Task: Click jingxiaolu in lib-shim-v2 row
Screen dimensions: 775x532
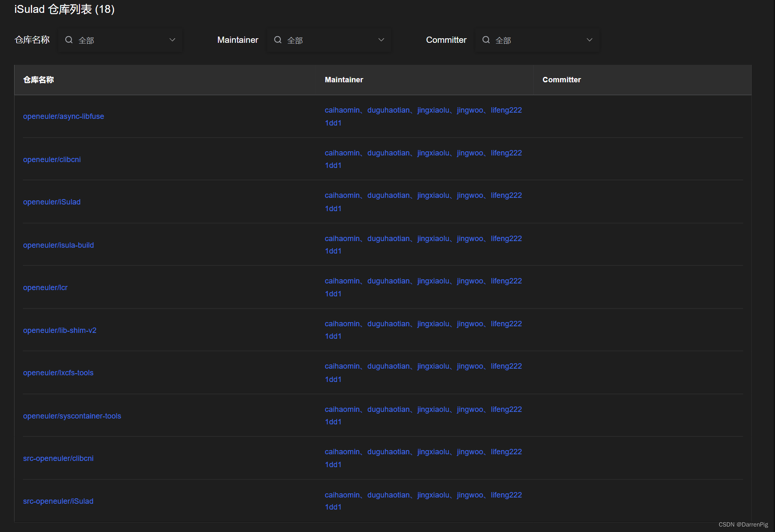Action: coord(433,324)
